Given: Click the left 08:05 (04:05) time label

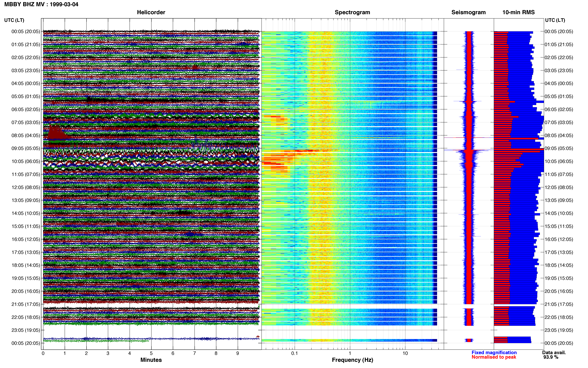Looking at the screenshot, I should 26,135.
